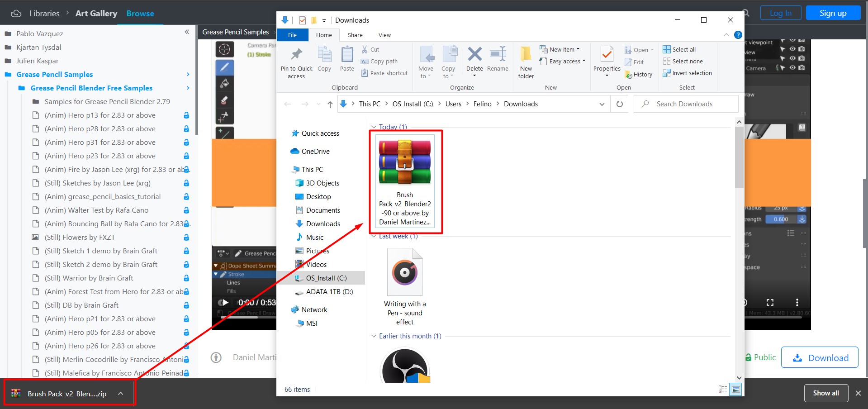Collapse the Earlier this month group

(374, 336)
